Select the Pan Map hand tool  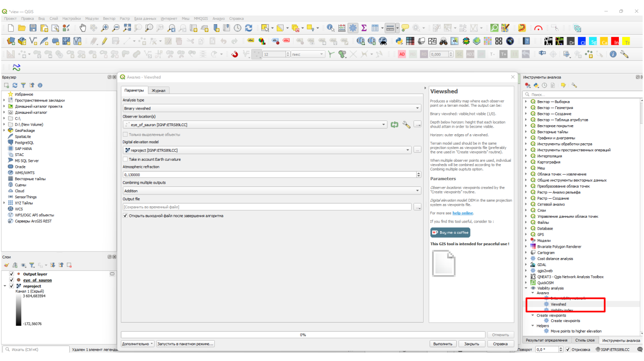click(x=83, y=28)
